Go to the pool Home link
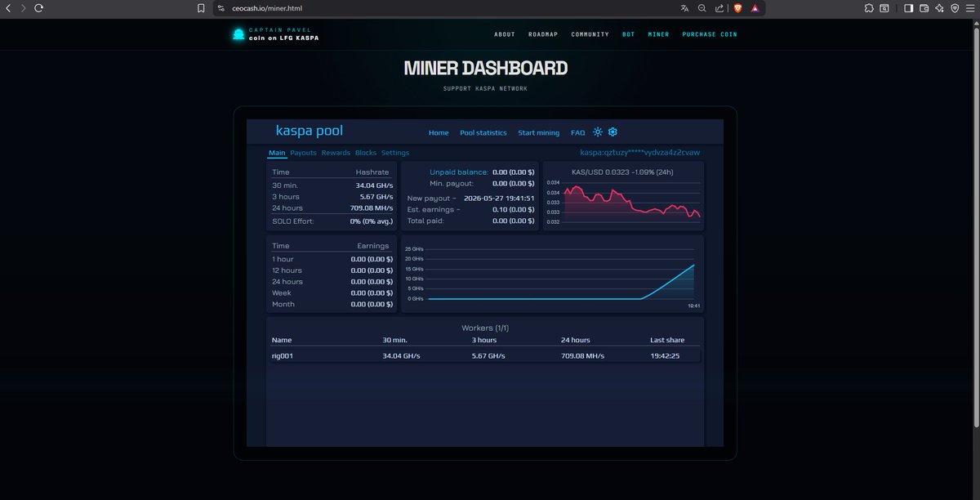Viewport: 980px width, 500px height. coord(439,132)
